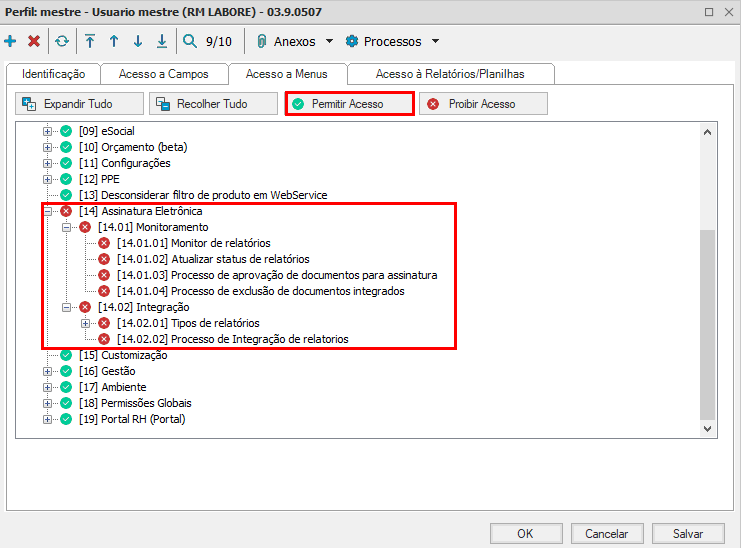The width and height of the screenshot is (741, 548).
Task: Select the Acesso a Menus tab
Action: click(286, 74)
